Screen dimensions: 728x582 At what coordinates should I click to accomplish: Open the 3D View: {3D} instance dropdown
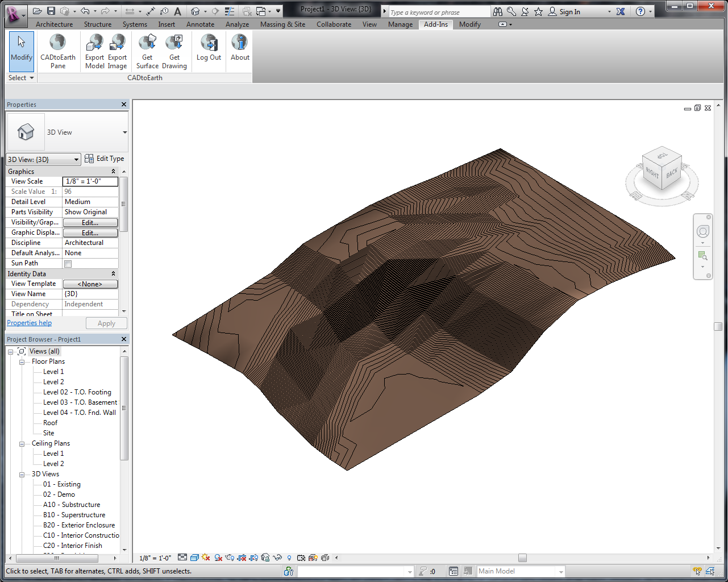[x=43, y=160]
